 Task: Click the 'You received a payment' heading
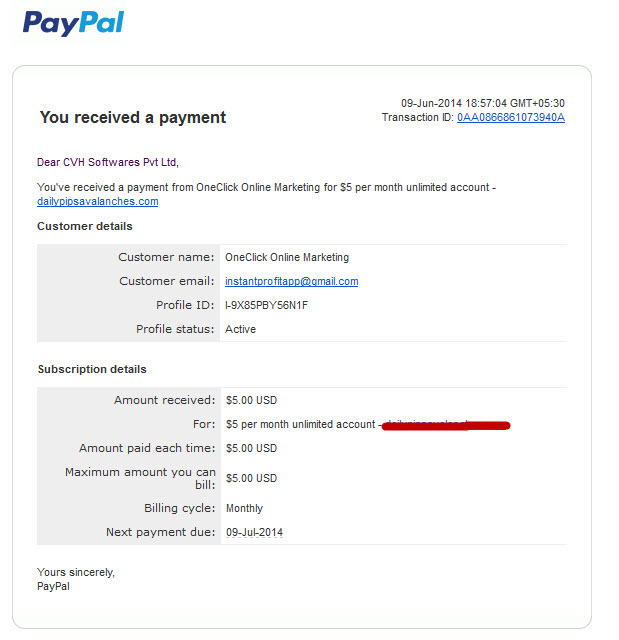[133, 118]
